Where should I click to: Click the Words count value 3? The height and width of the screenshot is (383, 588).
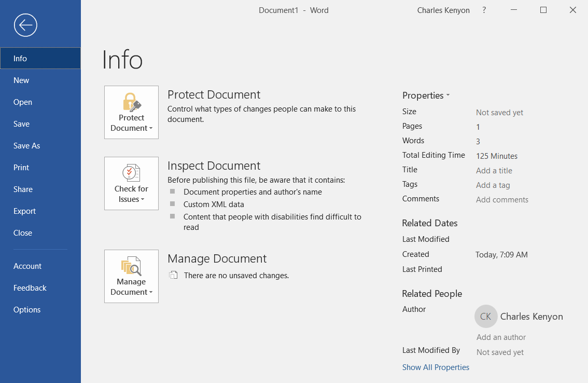478,142
